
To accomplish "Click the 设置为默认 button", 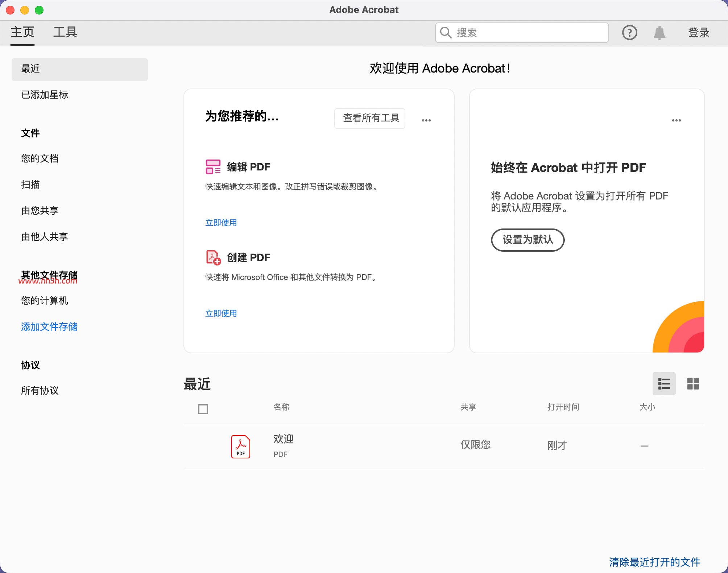I will pos(528,240).
